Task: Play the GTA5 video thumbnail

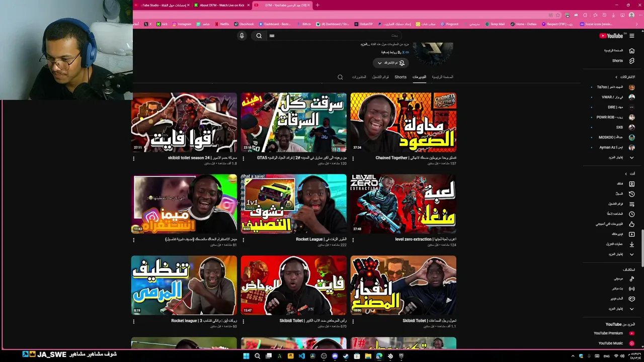Action: pyautogui.click(x=294, y=122)
